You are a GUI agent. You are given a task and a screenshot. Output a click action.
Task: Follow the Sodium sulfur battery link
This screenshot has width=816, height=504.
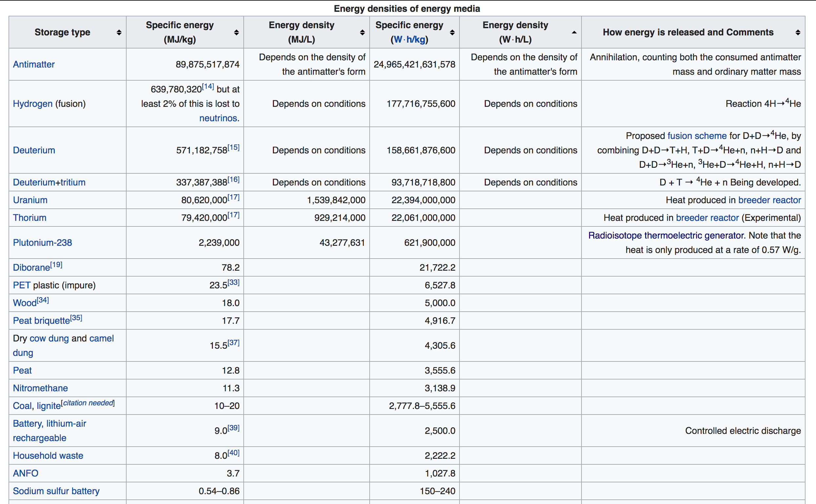[56, 491]
